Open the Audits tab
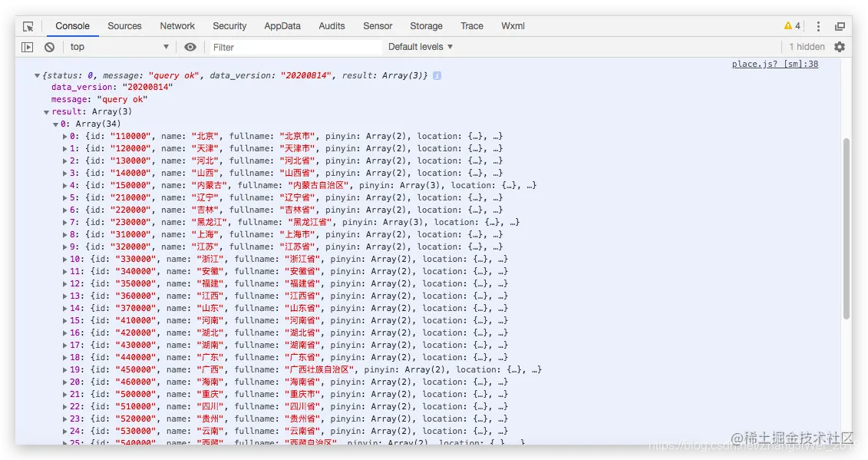868x460 pixels. [332, 26]
